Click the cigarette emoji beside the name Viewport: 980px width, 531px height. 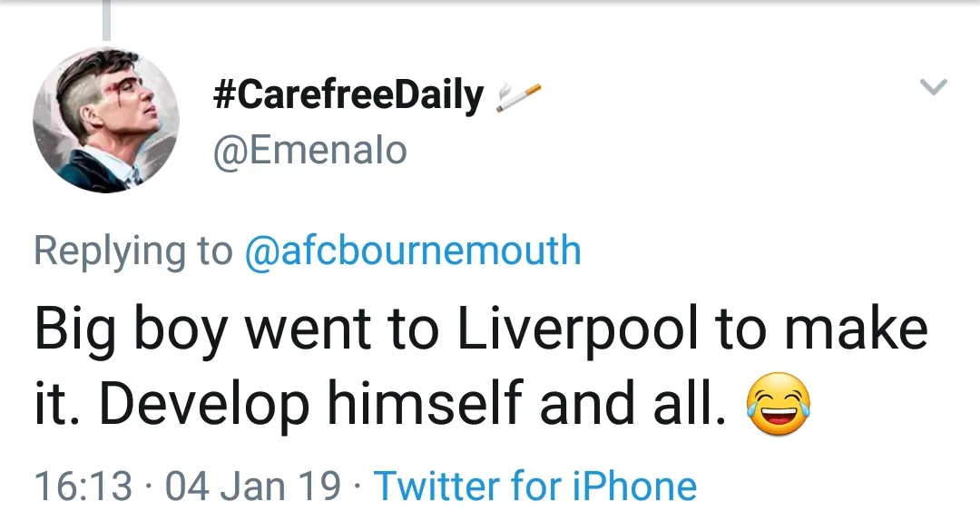coord(518,97)
